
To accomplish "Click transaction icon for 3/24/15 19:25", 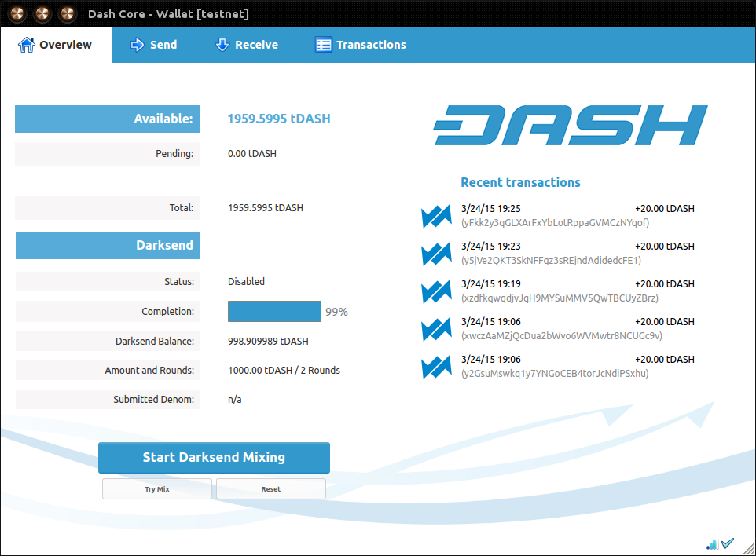I will [x=436, y=216].
